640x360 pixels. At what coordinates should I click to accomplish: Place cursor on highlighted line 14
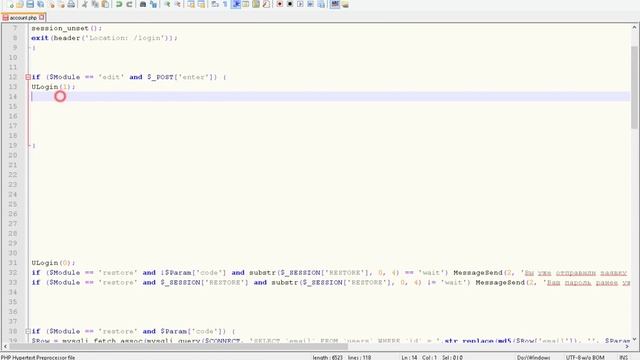330,96
